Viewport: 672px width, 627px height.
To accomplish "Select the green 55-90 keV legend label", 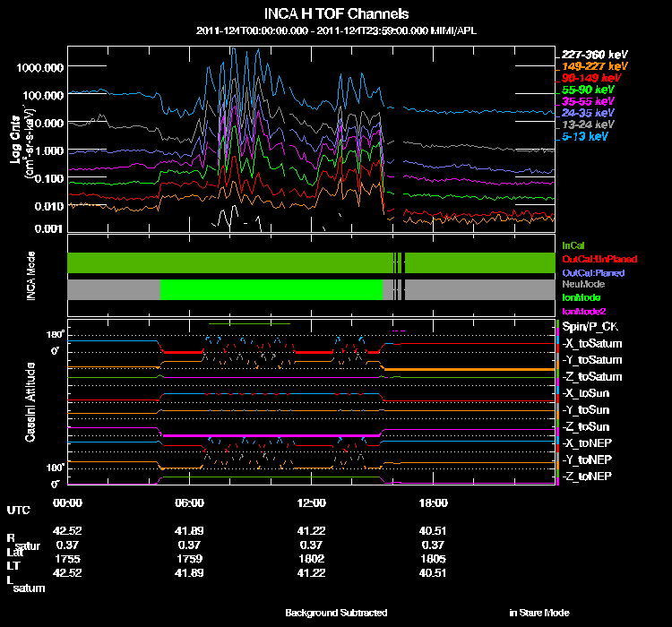I will [588, 90].
